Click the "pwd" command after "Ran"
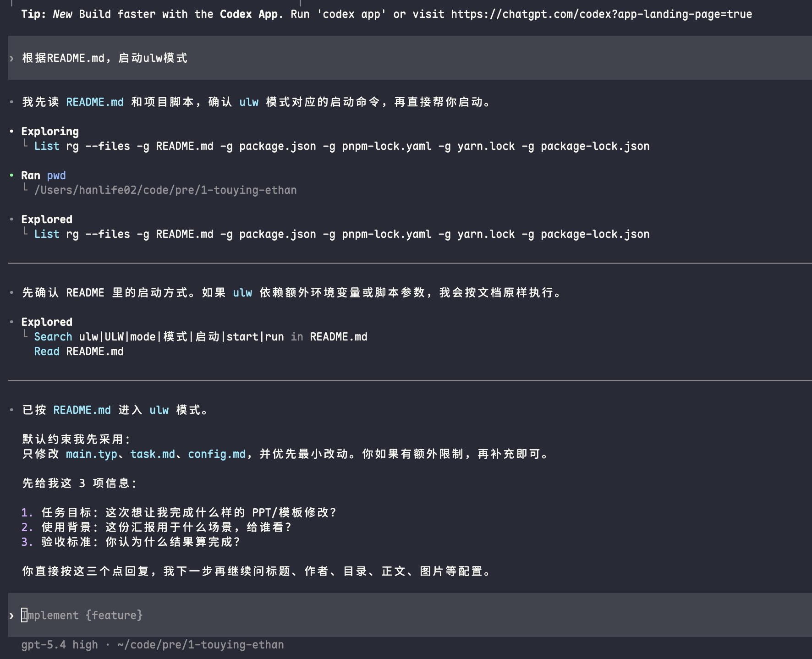Screen dimensions: 812x659 pos(56,176)
